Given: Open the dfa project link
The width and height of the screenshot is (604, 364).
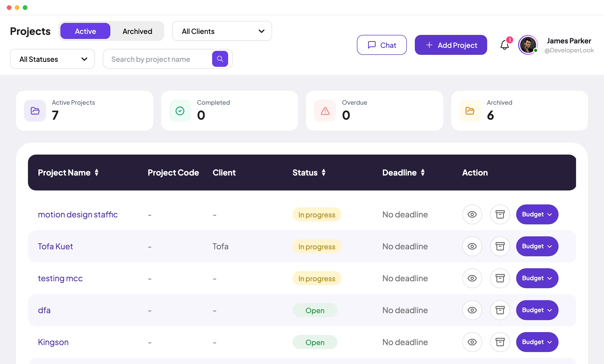Looking at the screenshot, I should coord(44,310).
